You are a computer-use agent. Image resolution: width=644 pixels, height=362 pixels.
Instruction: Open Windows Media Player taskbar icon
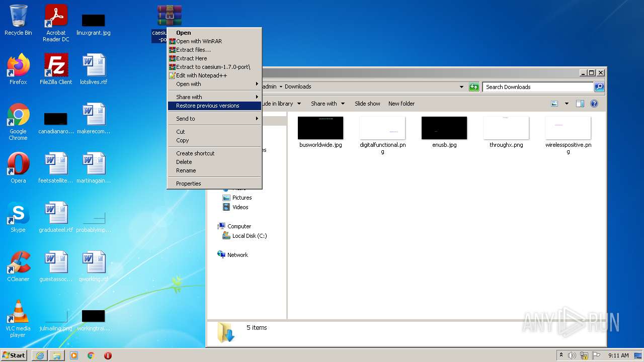(74, 355)
